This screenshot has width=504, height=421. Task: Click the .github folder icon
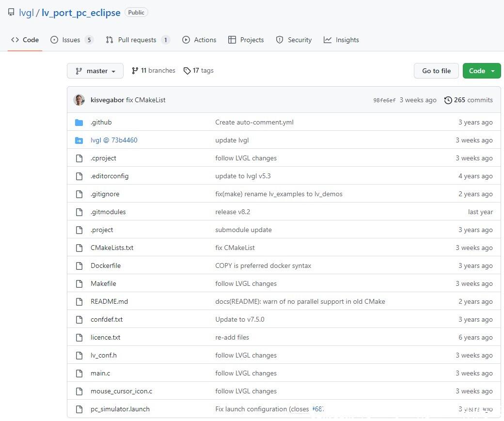[79, 123]
